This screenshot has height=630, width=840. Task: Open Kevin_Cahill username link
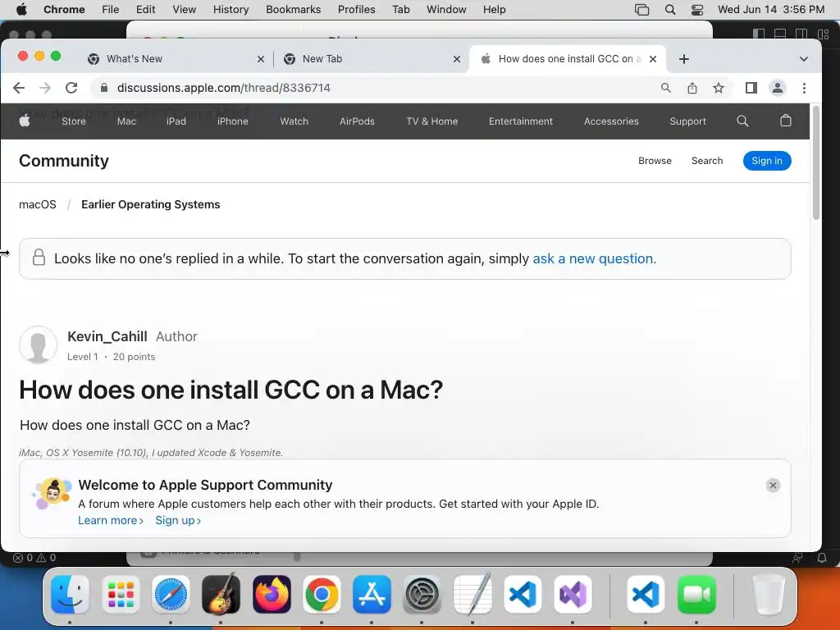(107, 336)
